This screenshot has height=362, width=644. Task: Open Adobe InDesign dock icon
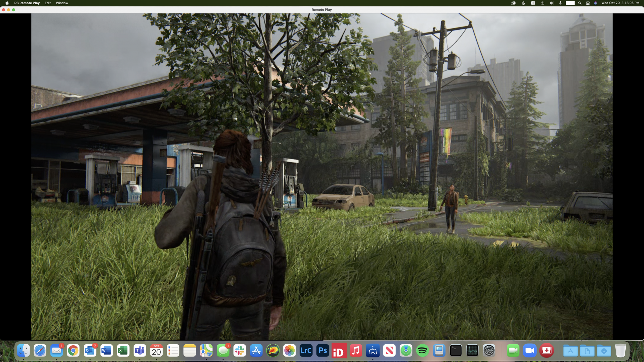point(339,351)
